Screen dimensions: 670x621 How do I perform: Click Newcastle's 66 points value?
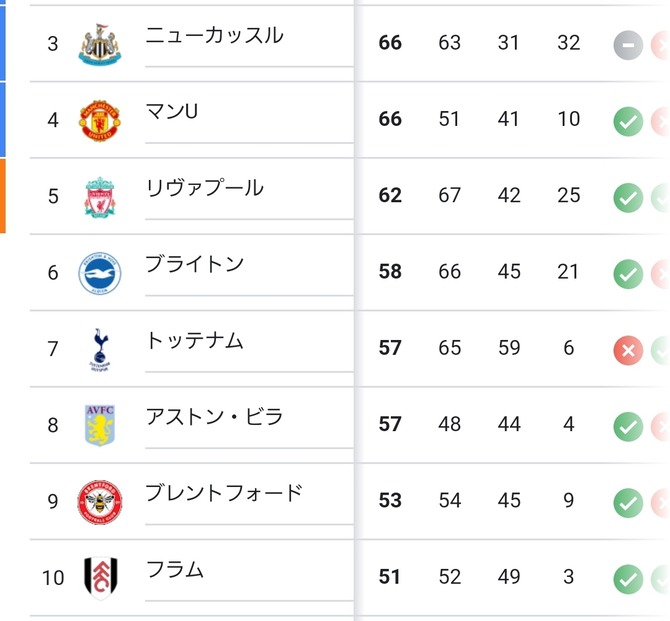coord(390,44)
